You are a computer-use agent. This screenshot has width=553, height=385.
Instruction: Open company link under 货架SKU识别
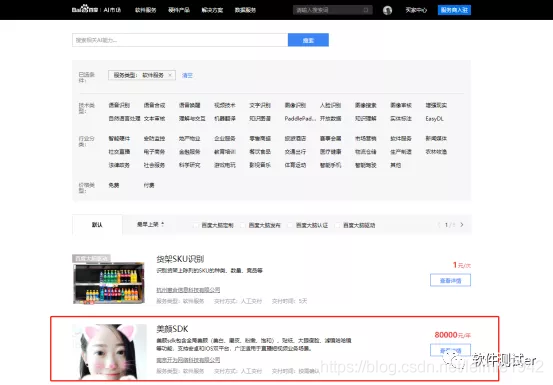pyautogui.click(x=188, y=290)
